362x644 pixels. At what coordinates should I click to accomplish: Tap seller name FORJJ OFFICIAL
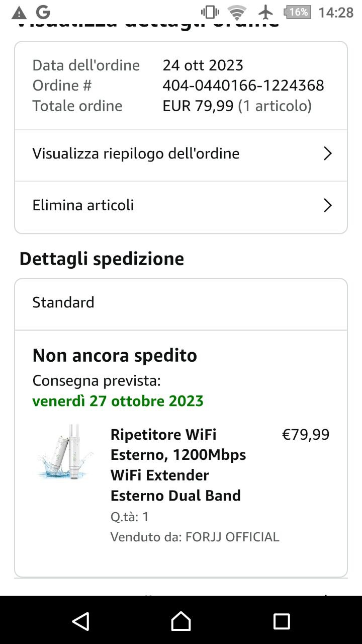click(232, 537)
